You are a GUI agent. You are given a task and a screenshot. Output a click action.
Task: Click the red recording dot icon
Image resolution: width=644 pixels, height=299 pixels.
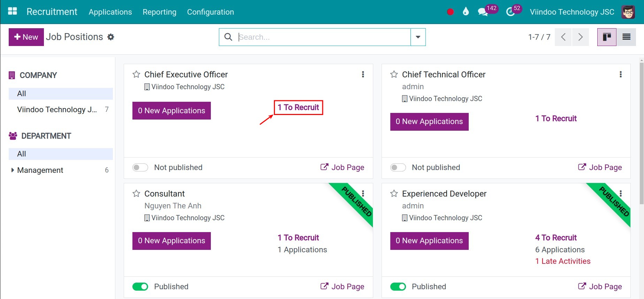[x=450, y=12]
